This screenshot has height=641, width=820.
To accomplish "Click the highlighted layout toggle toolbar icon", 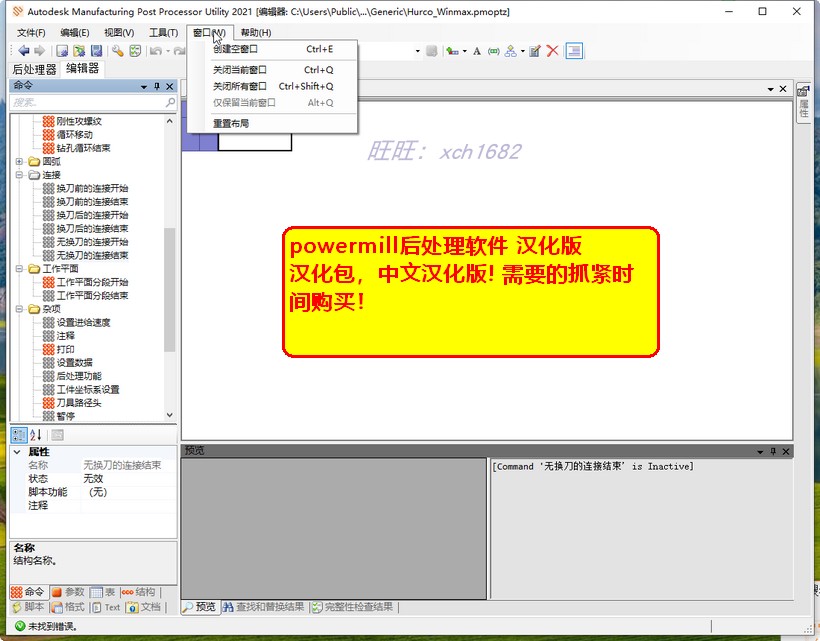I will [574, 51].
